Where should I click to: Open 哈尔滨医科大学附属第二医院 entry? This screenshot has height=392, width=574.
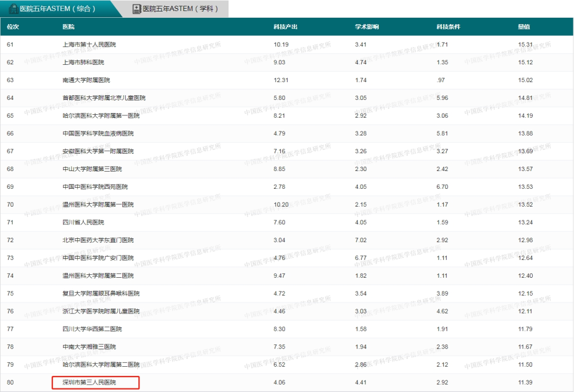pos(101,364)
